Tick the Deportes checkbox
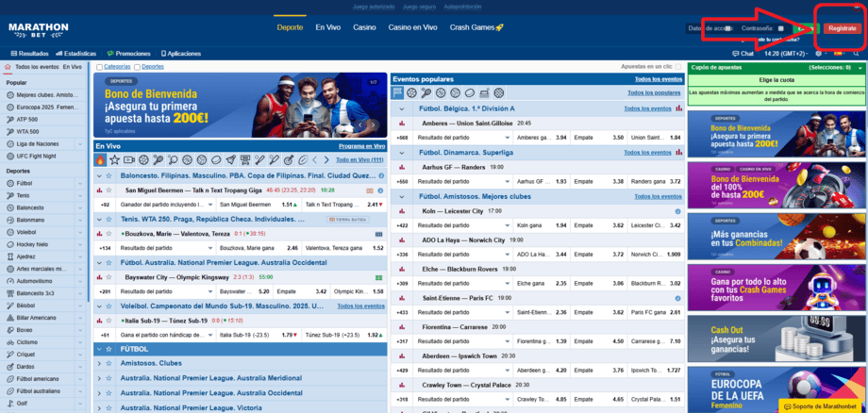 point(138,67)
